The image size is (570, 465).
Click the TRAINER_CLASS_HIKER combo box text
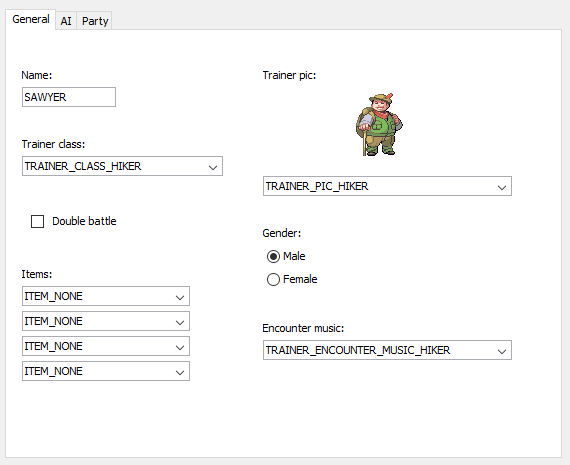pos(83,166)
